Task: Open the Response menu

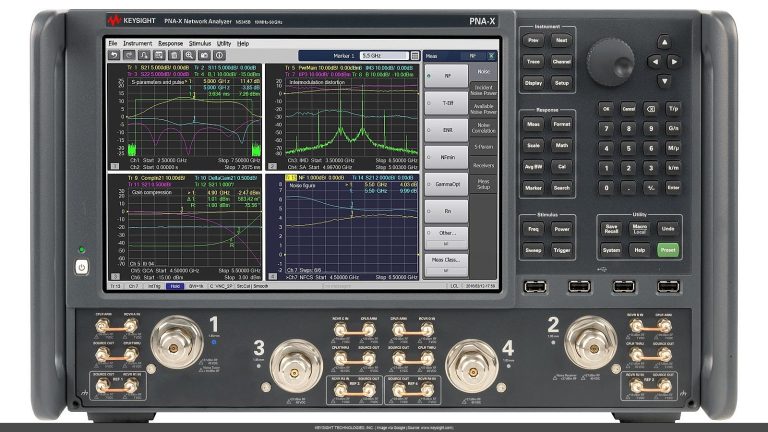Action: click(x=170, y=44)
